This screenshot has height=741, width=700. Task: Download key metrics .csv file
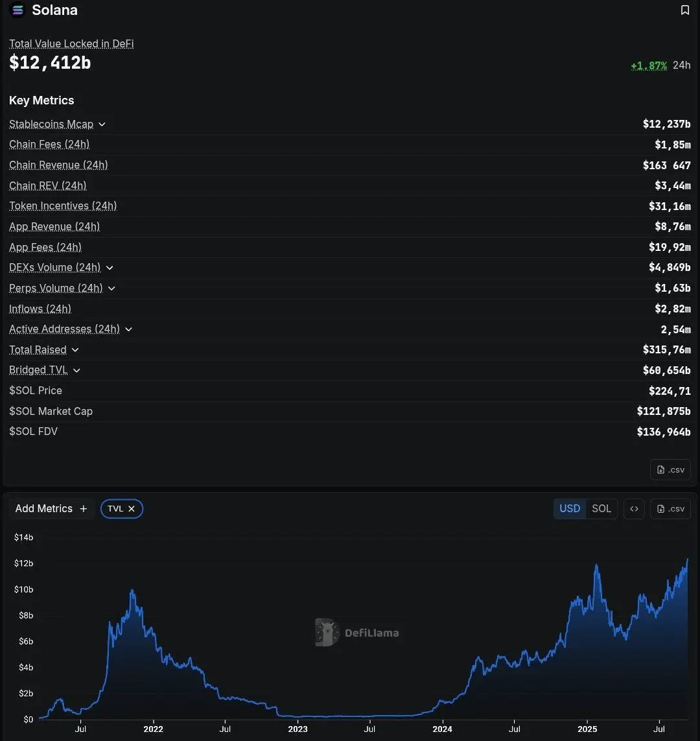670,470
